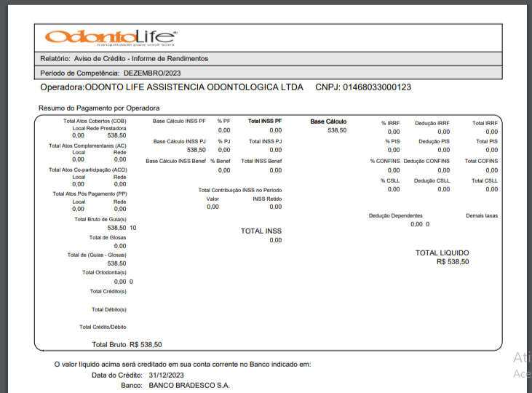Image resolution: width=532 pixels, height=393 pixels.
Task: Click the 'Total INSS Benef' label
Action: point(261,162)
